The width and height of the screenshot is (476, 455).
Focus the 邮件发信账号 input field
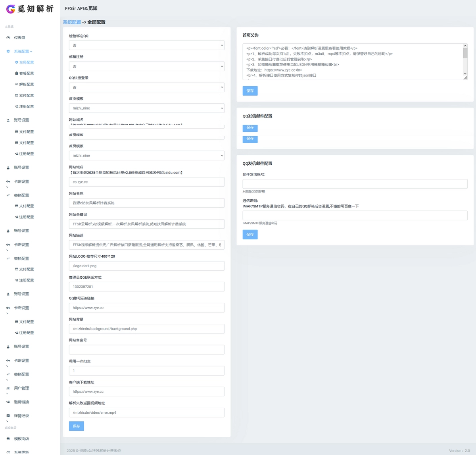click(355, 184)
